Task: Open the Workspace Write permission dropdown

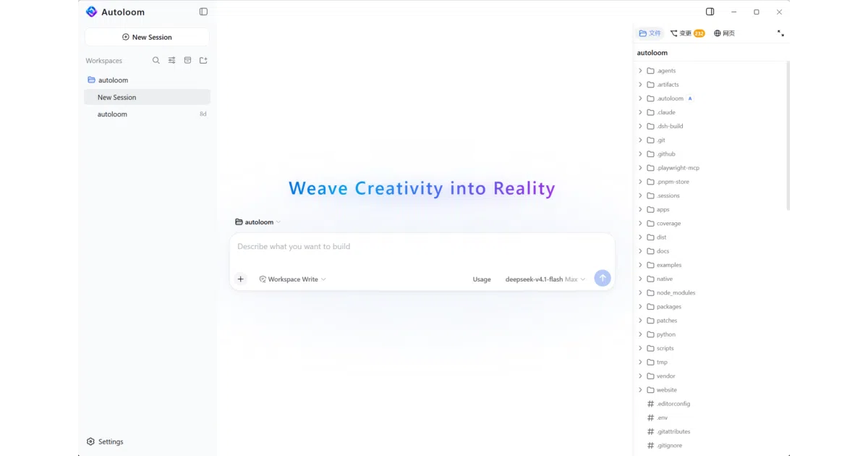Action: (293, 279)
